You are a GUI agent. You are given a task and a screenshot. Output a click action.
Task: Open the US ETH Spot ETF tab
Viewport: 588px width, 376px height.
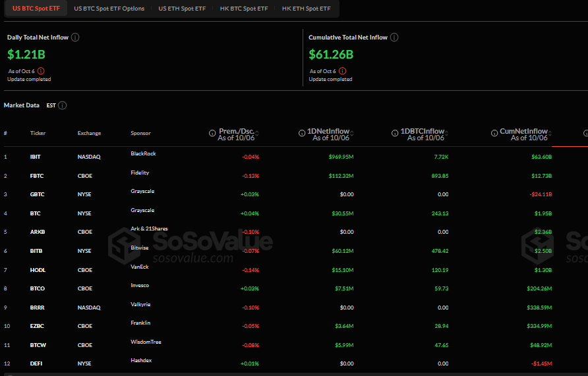tap(181, 9)
